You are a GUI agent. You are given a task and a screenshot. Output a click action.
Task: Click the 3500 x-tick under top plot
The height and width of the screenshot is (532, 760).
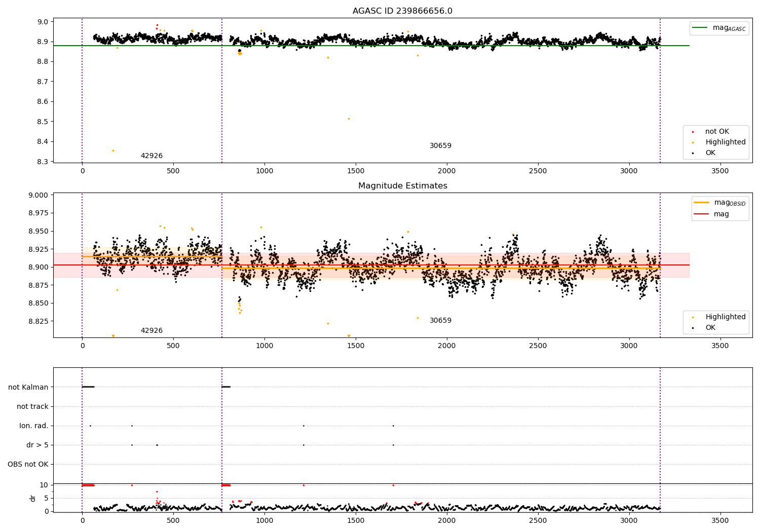[720, 171]
